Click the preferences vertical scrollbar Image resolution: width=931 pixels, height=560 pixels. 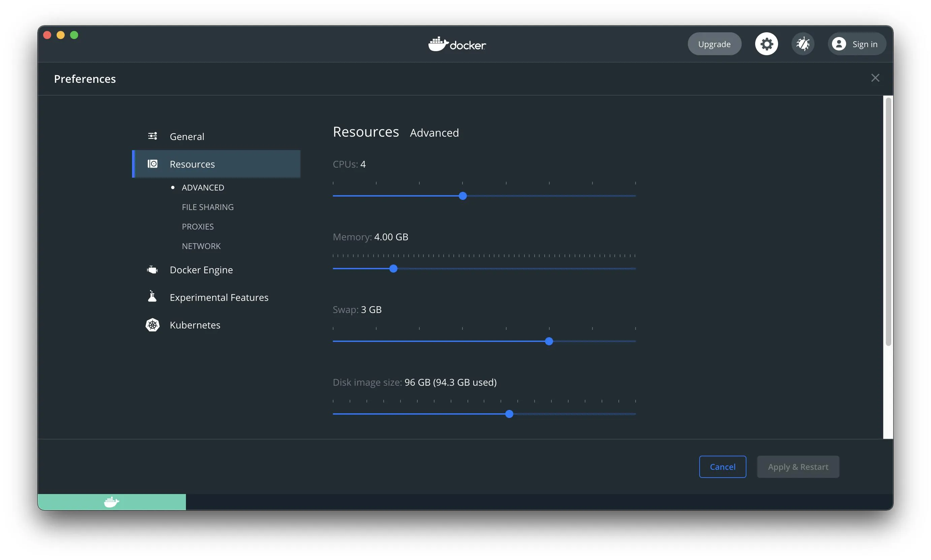coord(888,221)
